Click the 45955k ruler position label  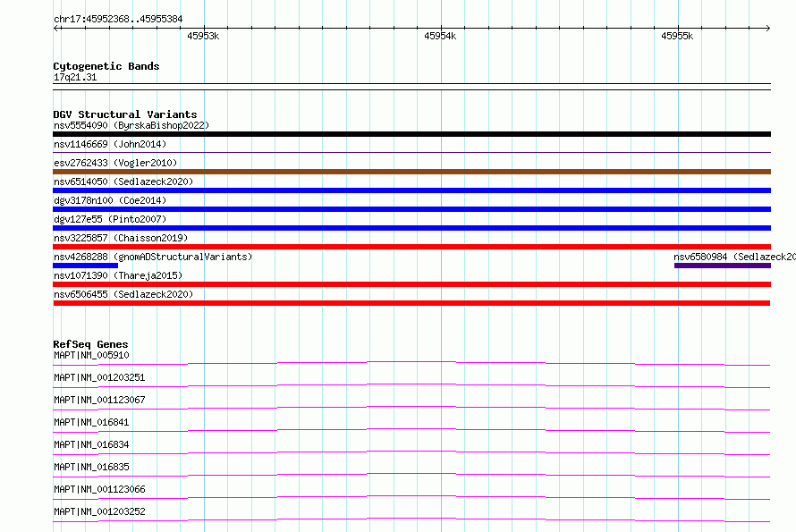(x=677, y=36)
